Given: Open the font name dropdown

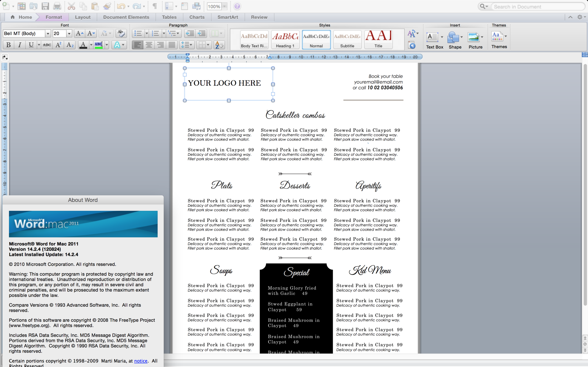Looking at the screenshot, I should pyautogui.click(x=48, y=33).
